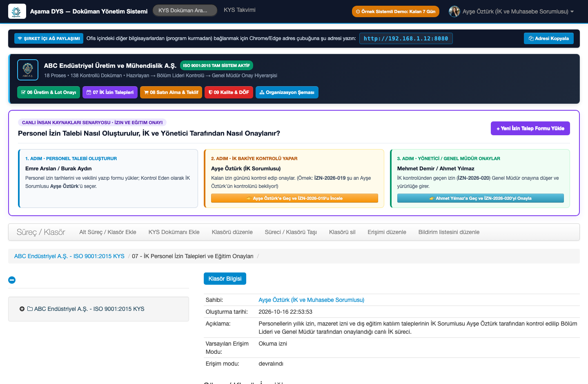Image resolution: width=588 pixels, height=384 pixels.
Task: Select Alt Süreç / Klasör Ekle
Action: 108,232
